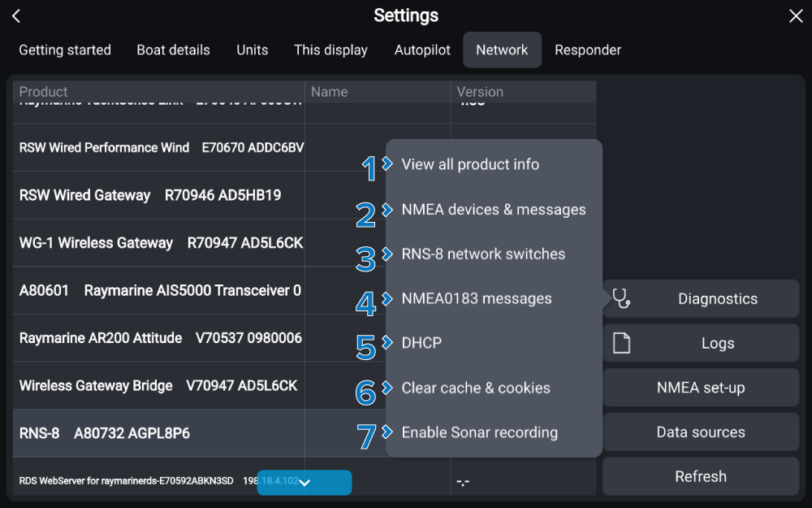The width and height of the screenshot is (812, 508).
Task: Click the back arrow icon
Action: coord(16,16)
